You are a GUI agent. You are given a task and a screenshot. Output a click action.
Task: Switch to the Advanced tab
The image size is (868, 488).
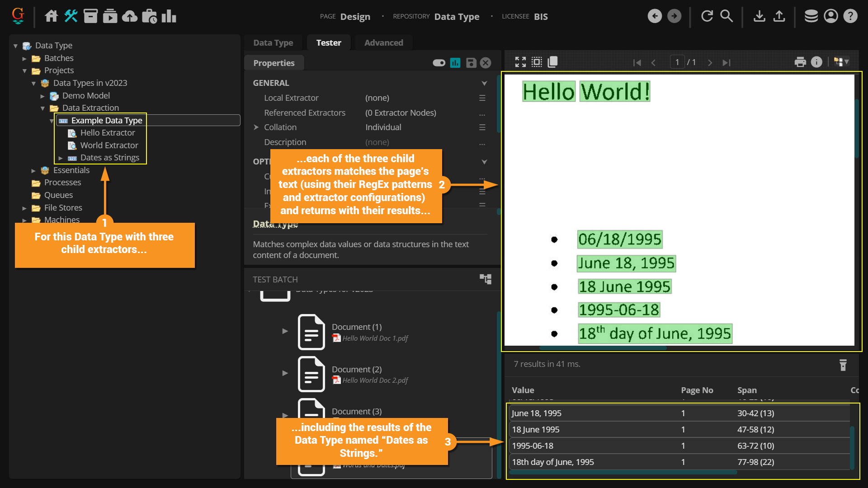point(383,43)
